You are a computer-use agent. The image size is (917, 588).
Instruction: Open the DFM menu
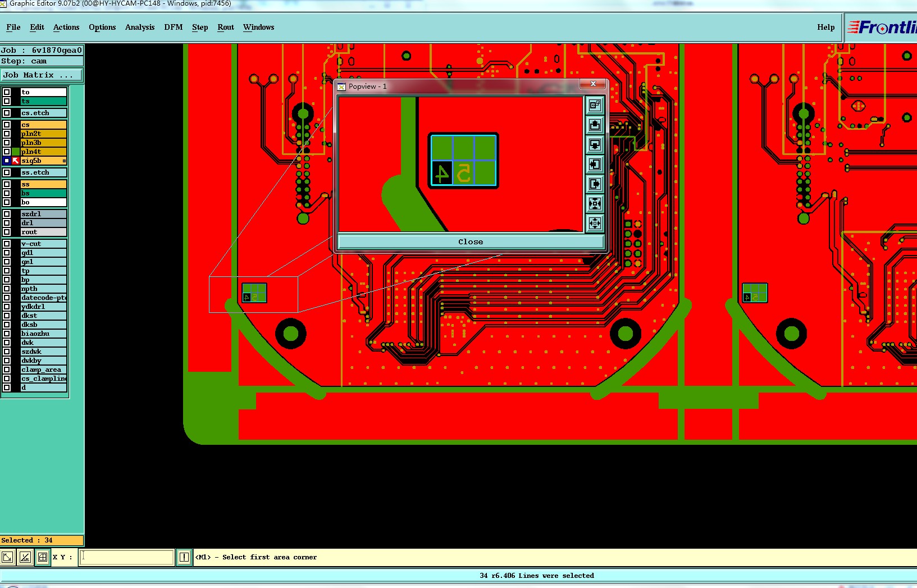(x=174, y=27)
